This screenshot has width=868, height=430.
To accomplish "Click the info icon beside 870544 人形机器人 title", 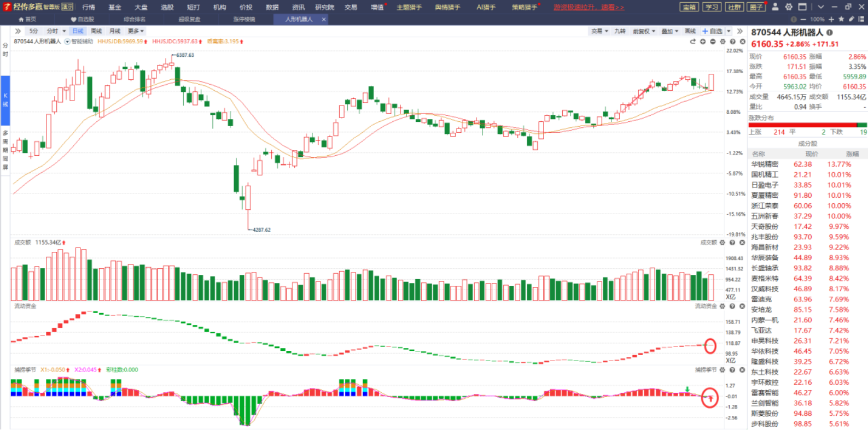I will [830, 33].
